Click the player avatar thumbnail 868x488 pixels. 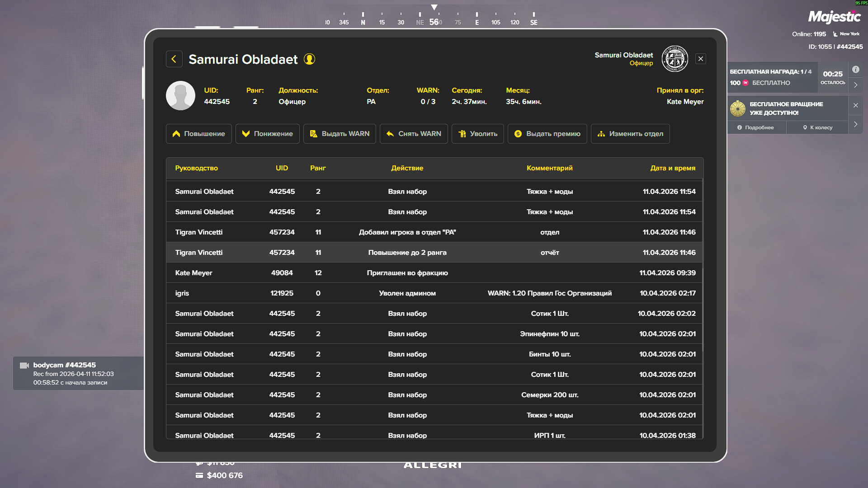(x=180, y=96)
